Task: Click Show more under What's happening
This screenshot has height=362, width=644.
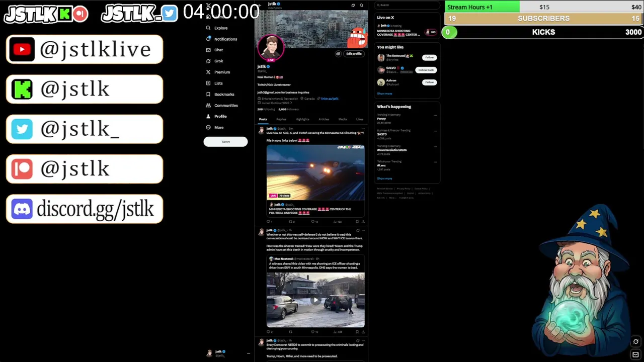Action: [x=384, y=178]
